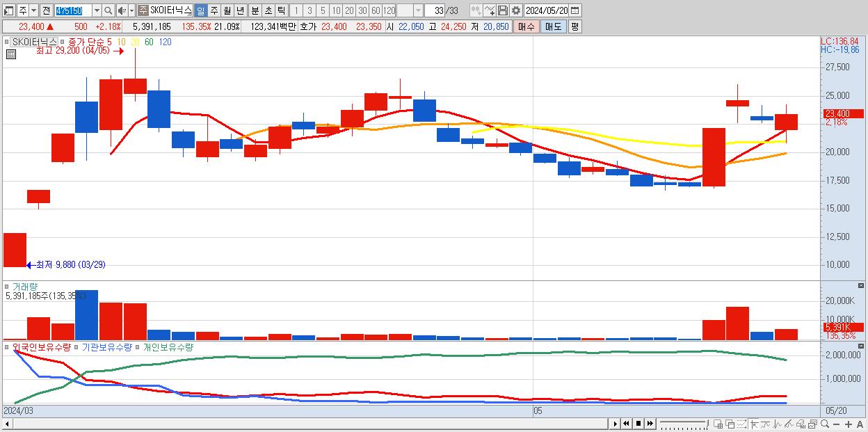The image size is (868, 432).
Task: Select the 분 (minute) period toggle
Action: 255,10
